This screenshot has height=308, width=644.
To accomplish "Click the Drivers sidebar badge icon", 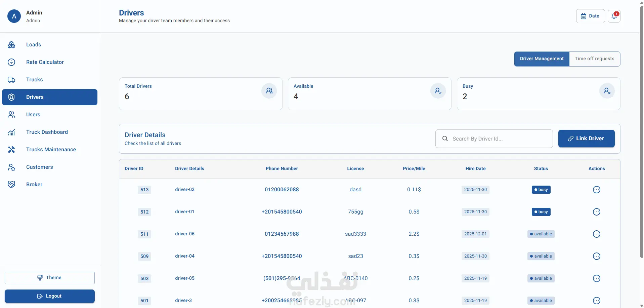I will [x=11, y=97].
